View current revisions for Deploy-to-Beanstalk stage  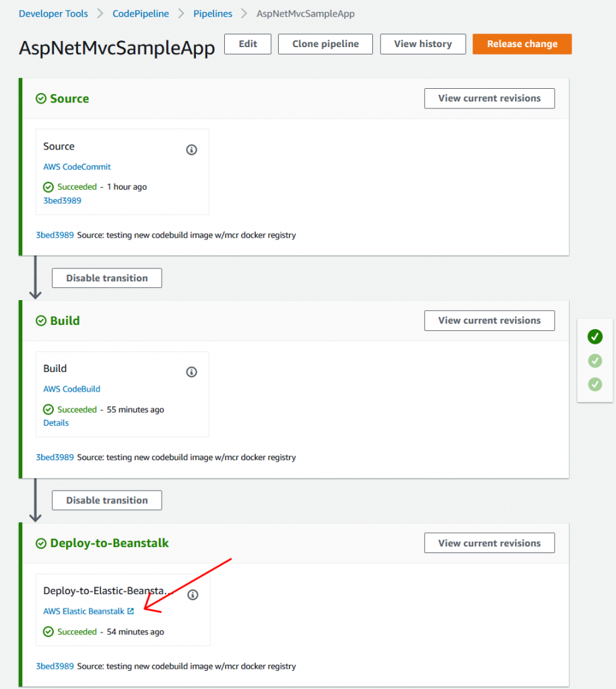tap(489, 543)
